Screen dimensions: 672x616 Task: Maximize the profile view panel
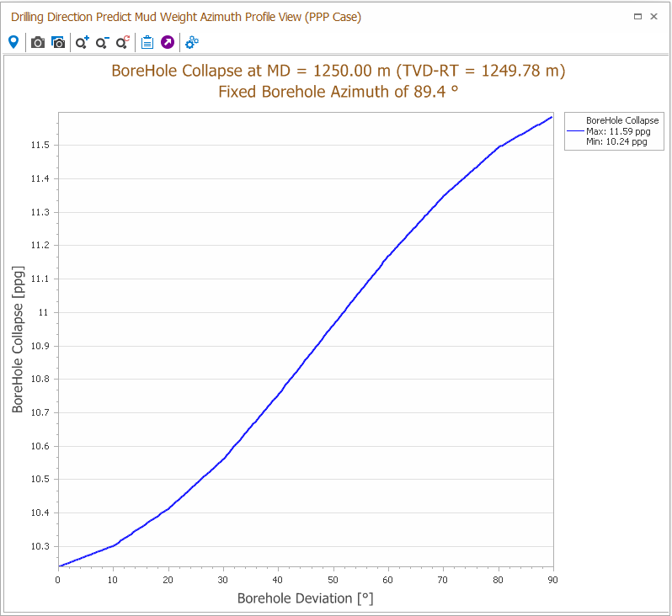(638, 16)
